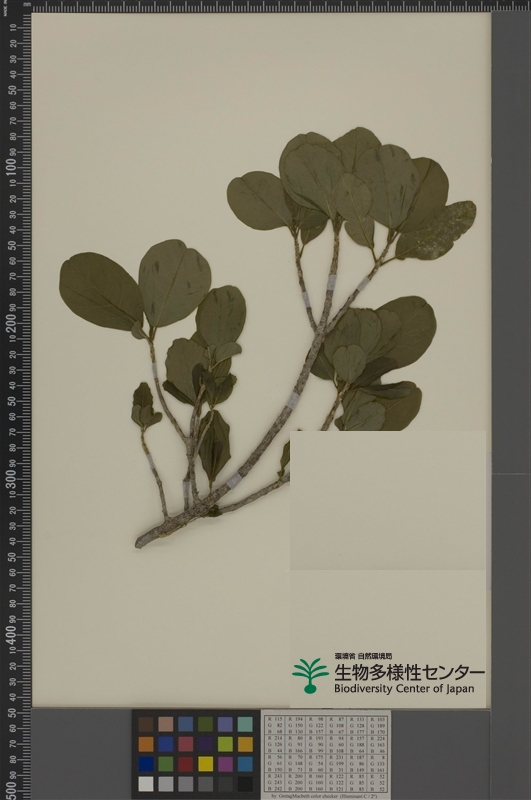Image resolution: width=531 pixels, height=800 pixels.
Task: Select the black swatch in bottom row
Action: (x=245, y=784)
